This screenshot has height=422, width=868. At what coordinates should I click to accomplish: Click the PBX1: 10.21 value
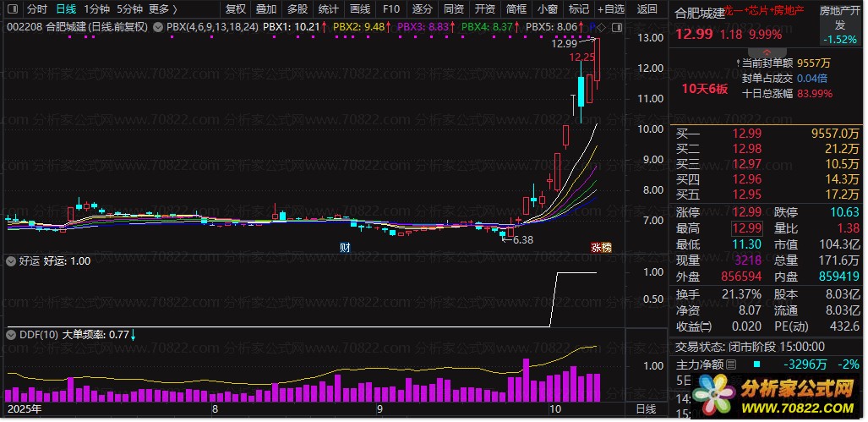(x=292, y=26)
